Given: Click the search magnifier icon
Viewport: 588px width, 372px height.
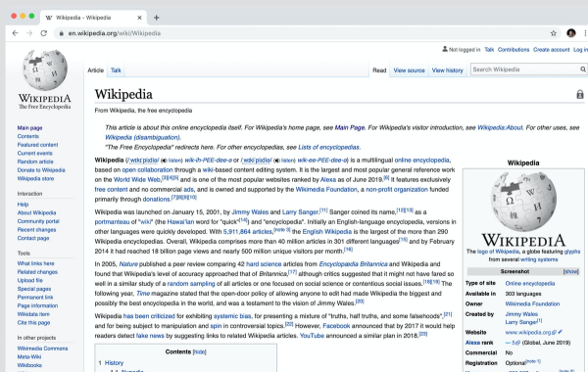Looking at the screenshot, I should [583, 70].
